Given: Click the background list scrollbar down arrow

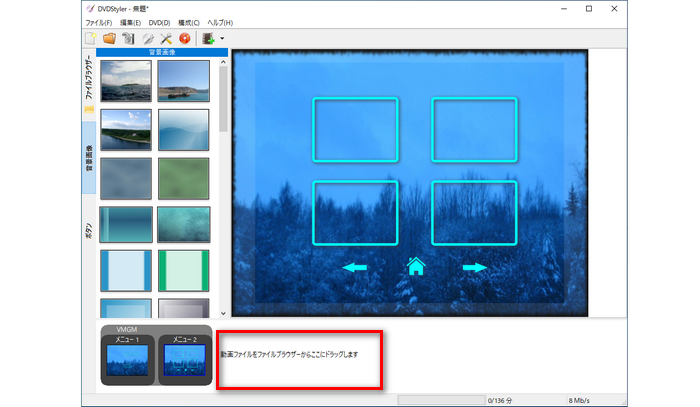Looking at the screenshot, I should (224, 311).
